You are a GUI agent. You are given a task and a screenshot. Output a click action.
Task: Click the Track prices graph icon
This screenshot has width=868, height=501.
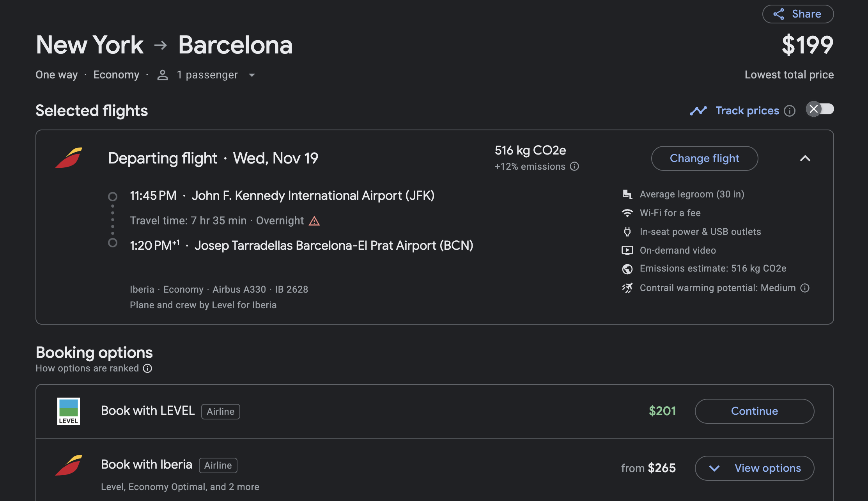click(x=698, y=111)
